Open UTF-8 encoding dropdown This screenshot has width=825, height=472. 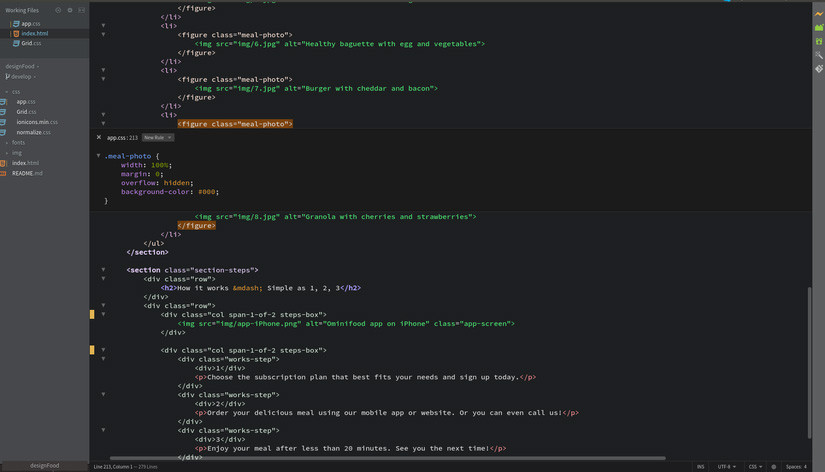727,467
